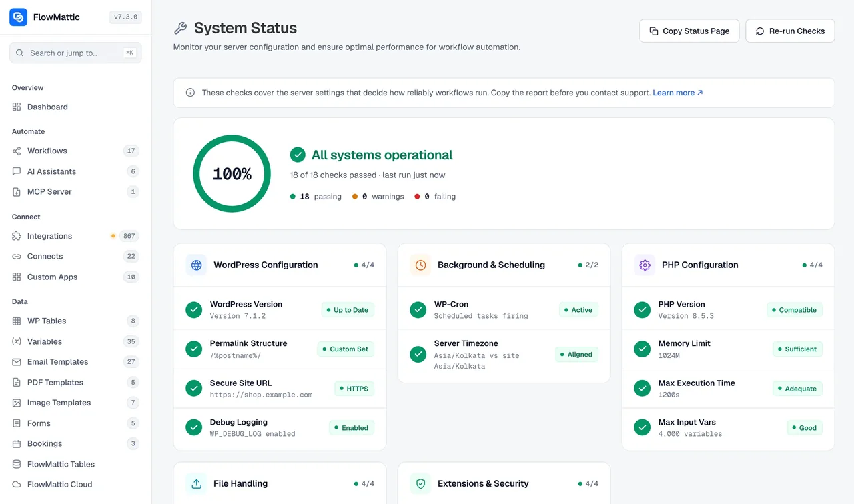Viewport: 854px width, 504px height.
Task: Click the Variables (x) icon
Action: 17,341
